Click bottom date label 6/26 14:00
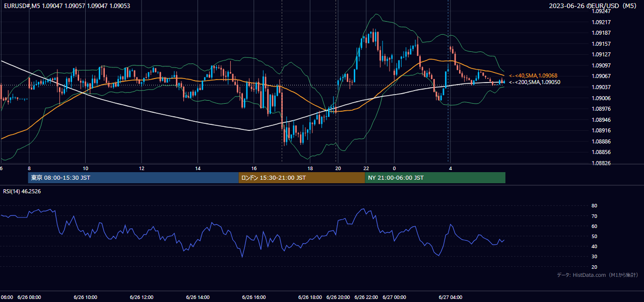This screenshot has width=644, height=302. coord(198,297)
